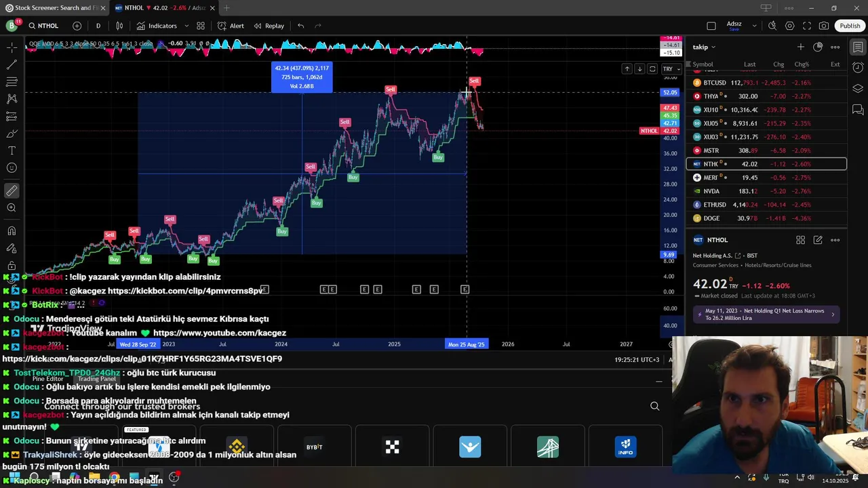The image size is (868, 488).
Task: Expand the Adsız layout dropdown arrow
Action: (x=754, y=26)
